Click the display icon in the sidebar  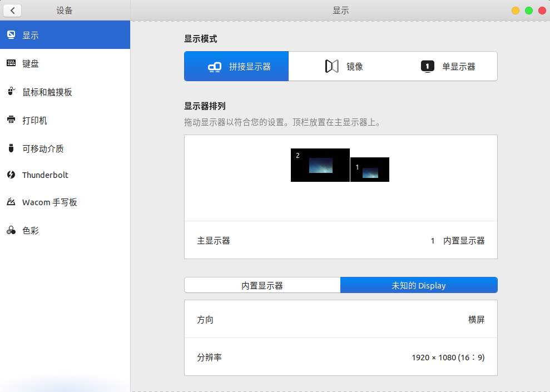[11, 35]
